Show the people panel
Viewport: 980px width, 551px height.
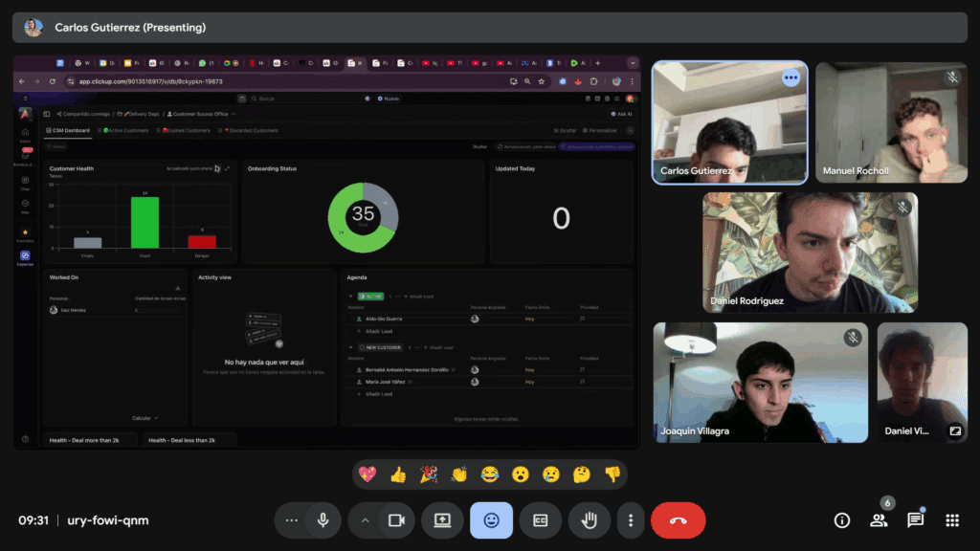878,520
